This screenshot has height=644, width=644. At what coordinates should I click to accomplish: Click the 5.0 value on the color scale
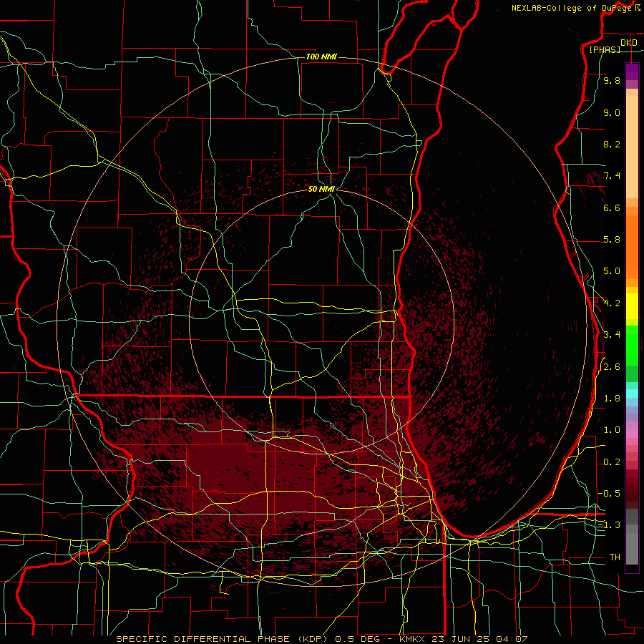(x=612, y=271)
